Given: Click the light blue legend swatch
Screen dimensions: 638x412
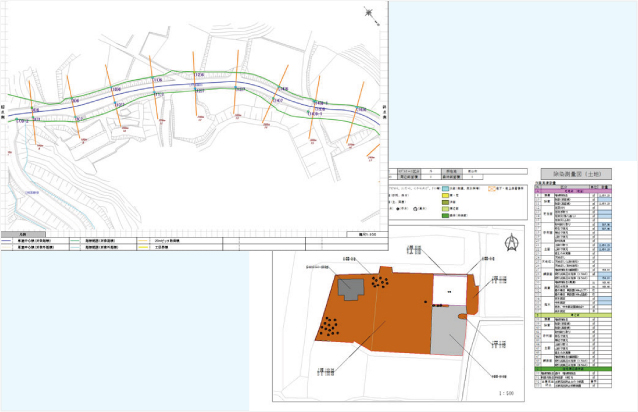Looking at the screenshot, I should (445, 189).
